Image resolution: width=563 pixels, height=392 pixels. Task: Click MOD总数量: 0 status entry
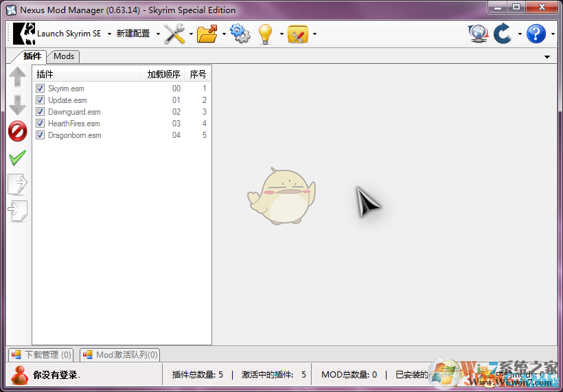(349, 375)
